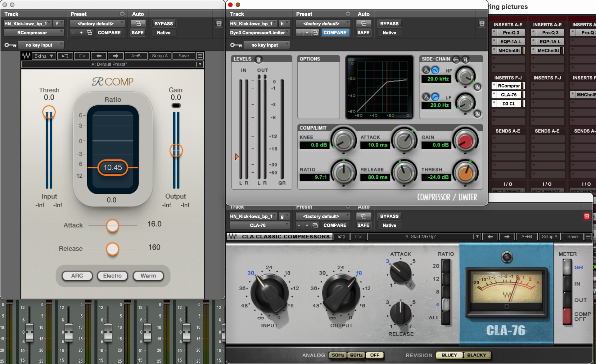Screen dimensions: 596x364
Task: Open the hamburger menu icon on CLA-76 toolbar
Action: coord(588,237)
